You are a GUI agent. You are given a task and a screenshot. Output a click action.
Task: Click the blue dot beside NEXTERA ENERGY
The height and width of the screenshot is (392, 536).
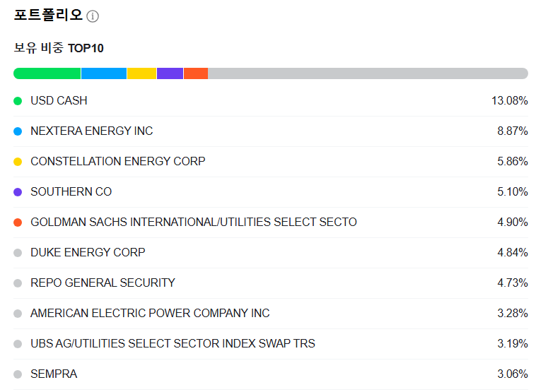pos(18,131)
